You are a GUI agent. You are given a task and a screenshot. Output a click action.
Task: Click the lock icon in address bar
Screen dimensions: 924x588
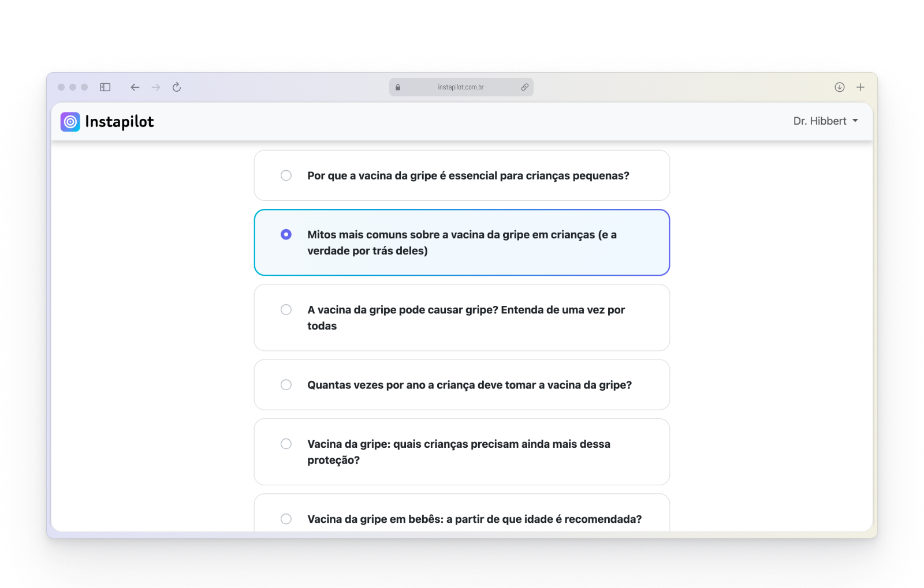[x=398, y=87]
